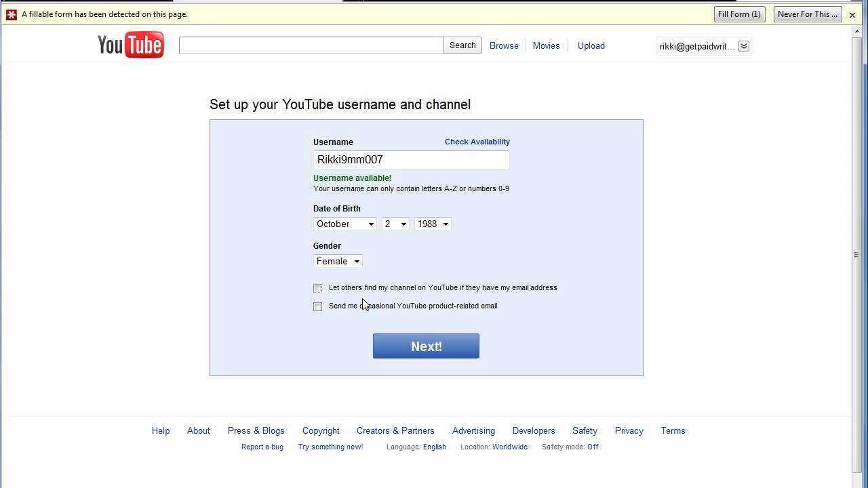Open the Help footer link
This screenshot has height=488, width=868.
click(161, 430)
